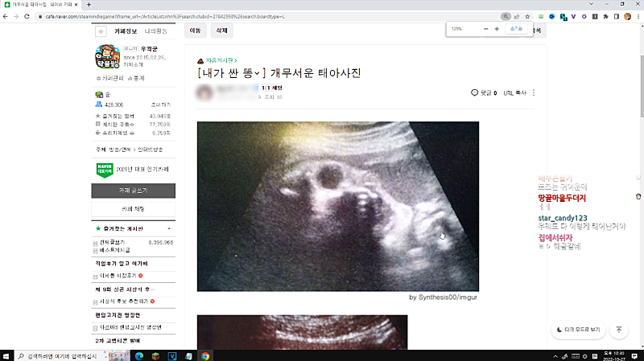Click the browser back arrow
This screenshot has height=361, width=644.
click(x=6, y=16)
